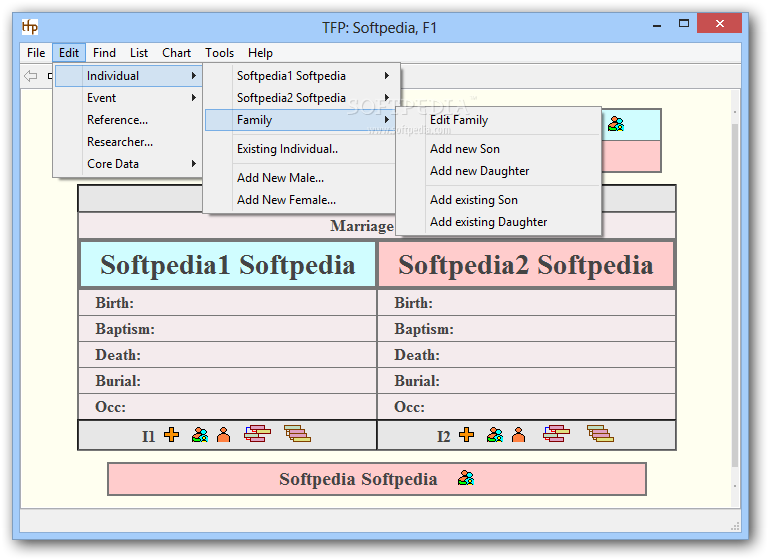Choose Edit Family from submenu

[x=499, y=120]
